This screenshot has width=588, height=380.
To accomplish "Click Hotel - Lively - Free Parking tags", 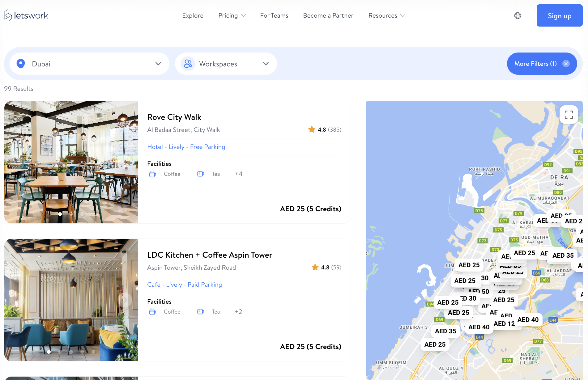I will click(186, 147).
